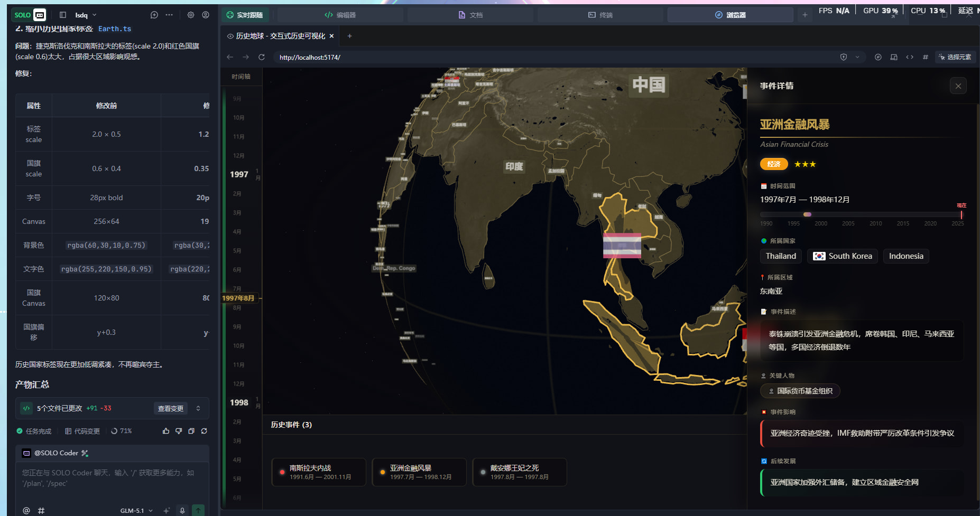Click the @ mention icon in chat input
Viewport: 980px width, 516px height.
coord(26,510)
